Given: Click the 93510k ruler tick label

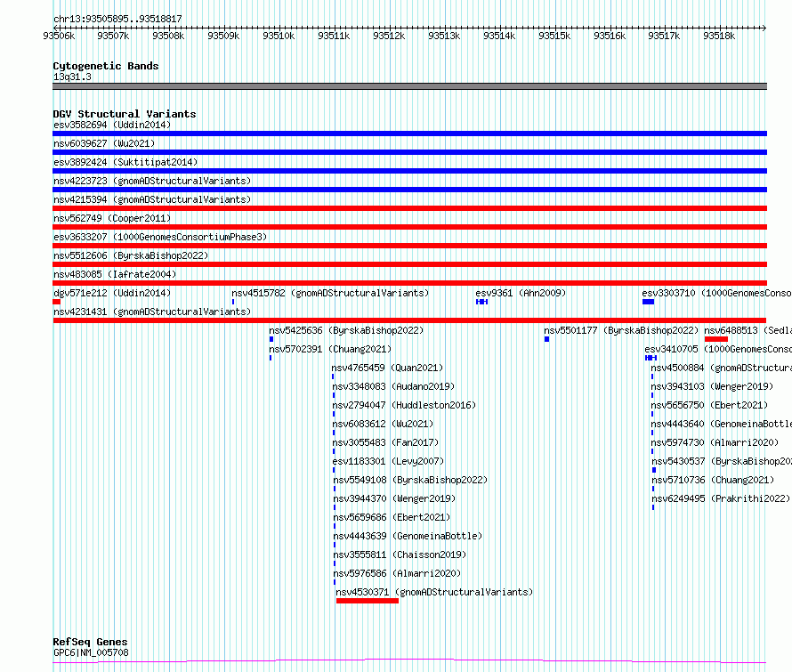Looking at the screenshot, I should tap(279, 36).
